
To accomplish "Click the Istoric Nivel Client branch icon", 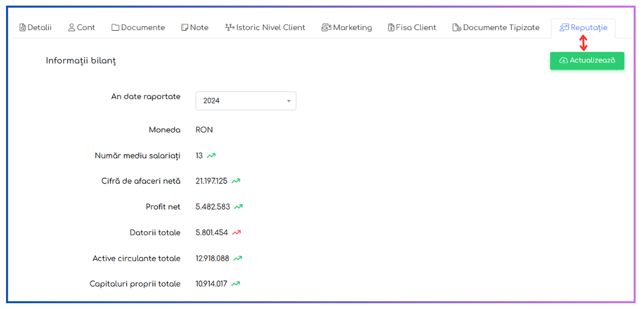I will tap(230, 27).
